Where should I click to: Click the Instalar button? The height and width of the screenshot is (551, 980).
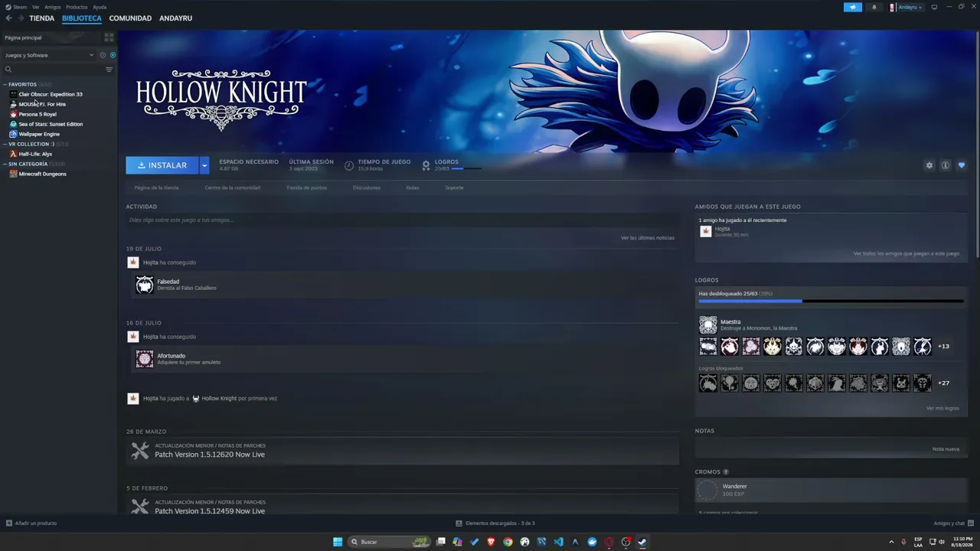coord(162,165)
